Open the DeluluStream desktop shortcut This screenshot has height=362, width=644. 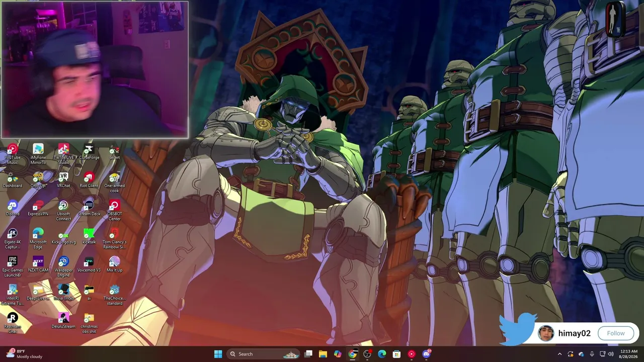(x=63, y=320)
